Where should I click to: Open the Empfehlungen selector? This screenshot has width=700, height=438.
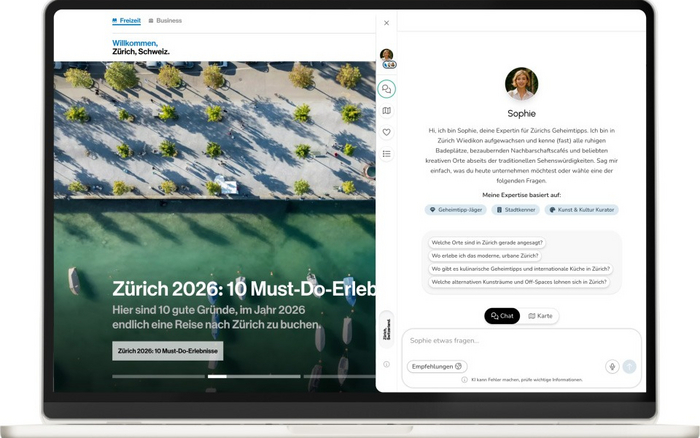click(437, 366)
